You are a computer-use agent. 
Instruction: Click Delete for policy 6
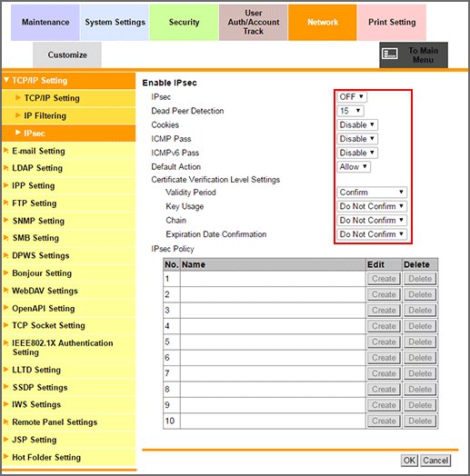click(420, 358)
